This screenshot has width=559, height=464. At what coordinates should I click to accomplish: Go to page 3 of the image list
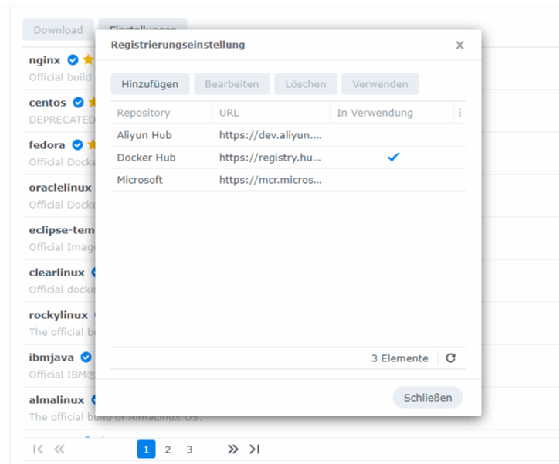[x=189, y=449]
